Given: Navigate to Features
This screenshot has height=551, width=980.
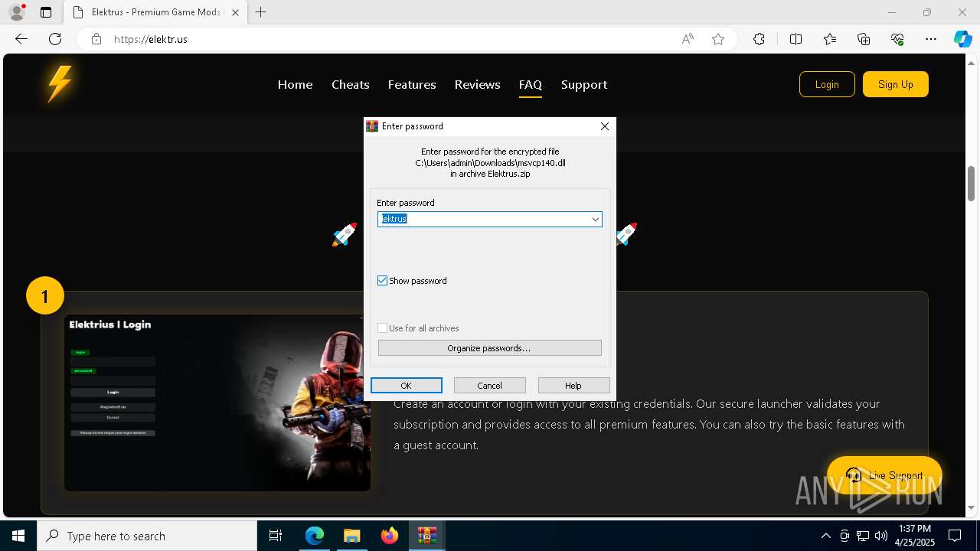Looking at the screenshot, I should [x=412, y=84].
